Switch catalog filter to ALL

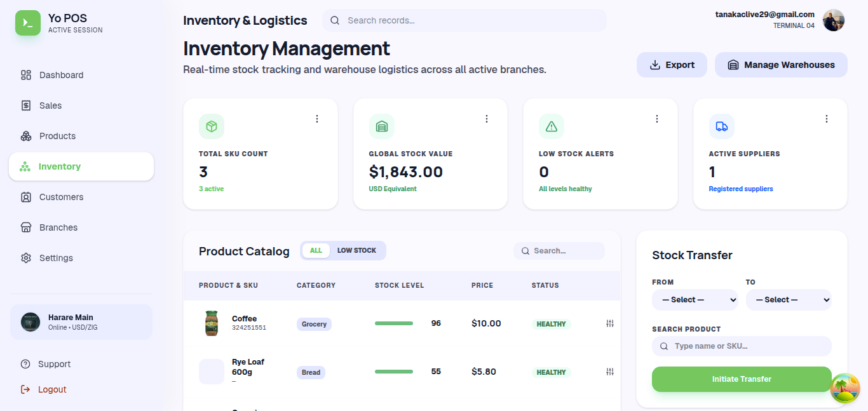(316, 250)
